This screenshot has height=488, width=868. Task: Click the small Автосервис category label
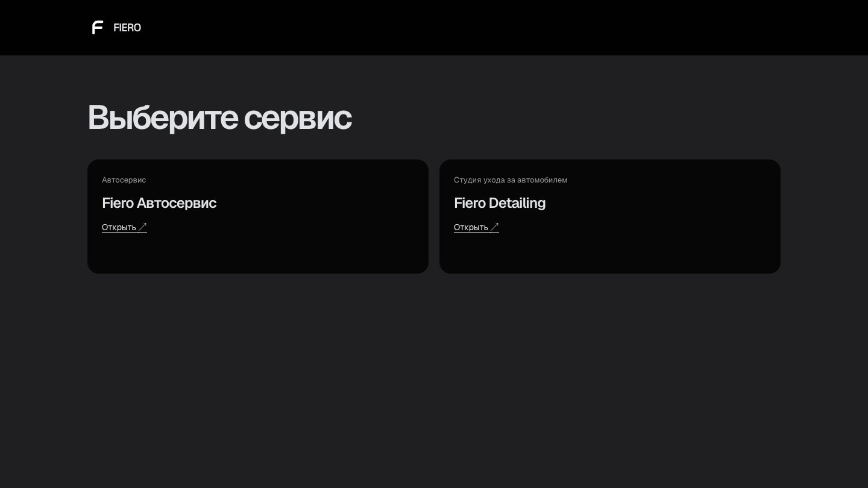click(x=124, y=180)
